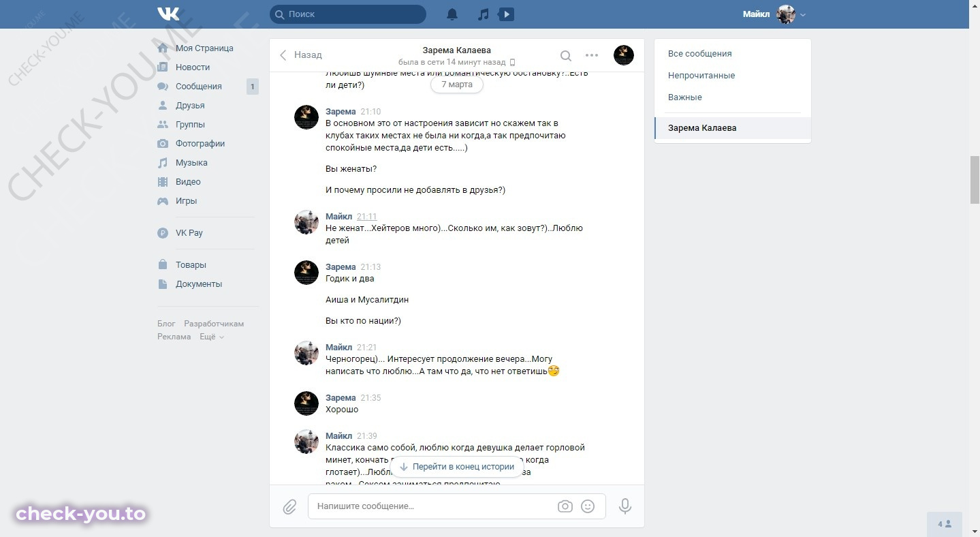Jump using Перейти в конец истории button
Image resolution: width=980 pixels, height=537 pixels.
pyautogui.click(x=457, y=467)
